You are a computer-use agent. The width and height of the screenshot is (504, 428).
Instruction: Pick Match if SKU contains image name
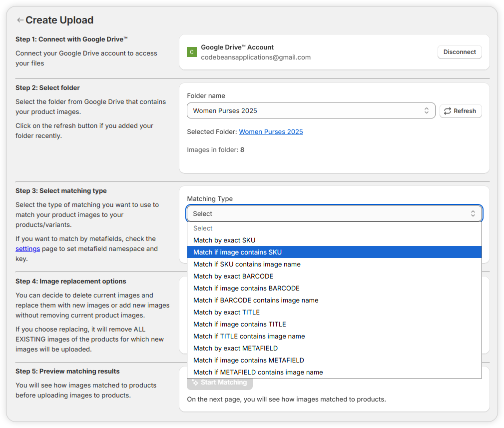(247, 264)
